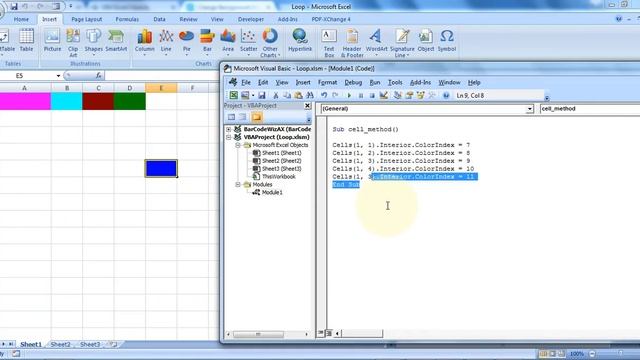The width and height of the screenshot is (640, 360).
Task: Open Find in VBA toolbar
Action: pos(310,96)
